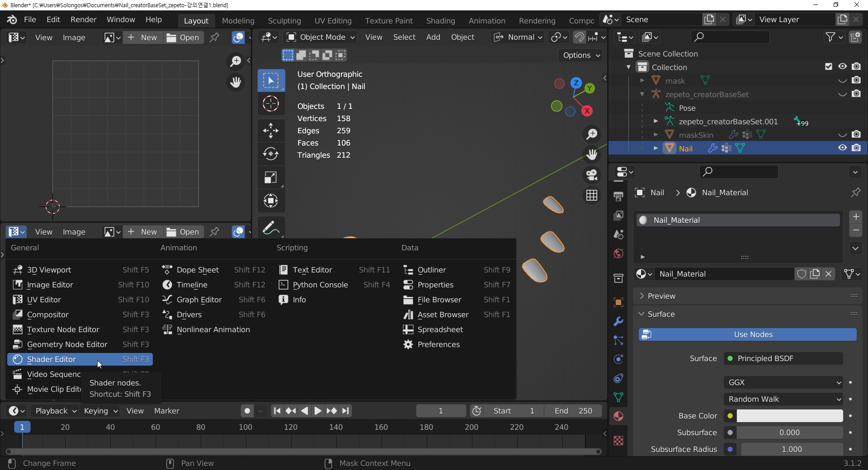Select the Transform tool in viewport
This screenshot has height=470, width=868.
[x=271, y=201]
